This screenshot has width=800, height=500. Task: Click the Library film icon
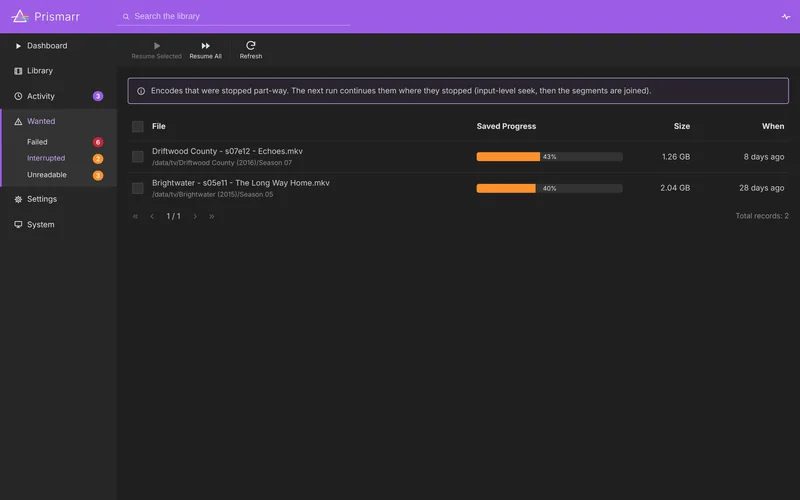pyautogui.click(x=18, y=71)
